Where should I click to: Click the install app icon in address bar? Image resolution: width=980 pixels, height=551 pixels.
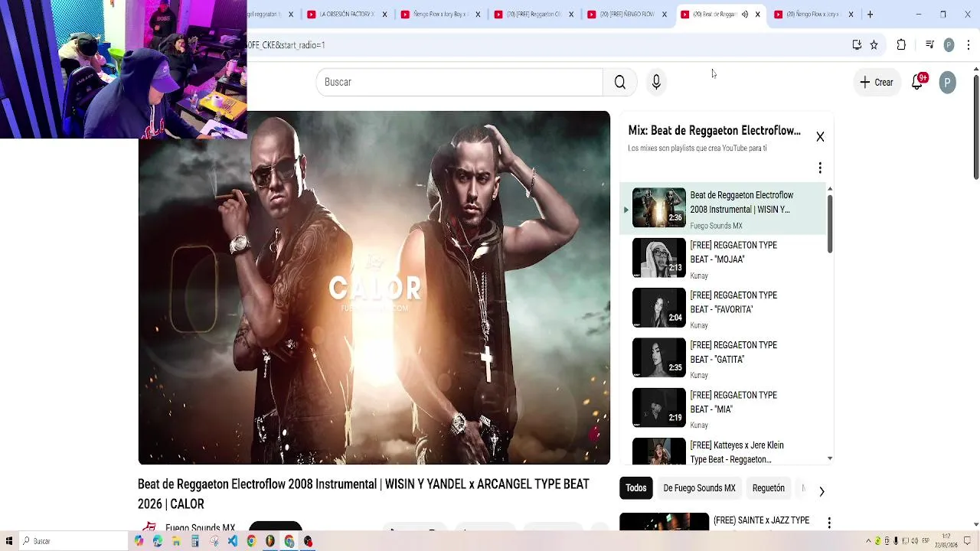point(857,45)
